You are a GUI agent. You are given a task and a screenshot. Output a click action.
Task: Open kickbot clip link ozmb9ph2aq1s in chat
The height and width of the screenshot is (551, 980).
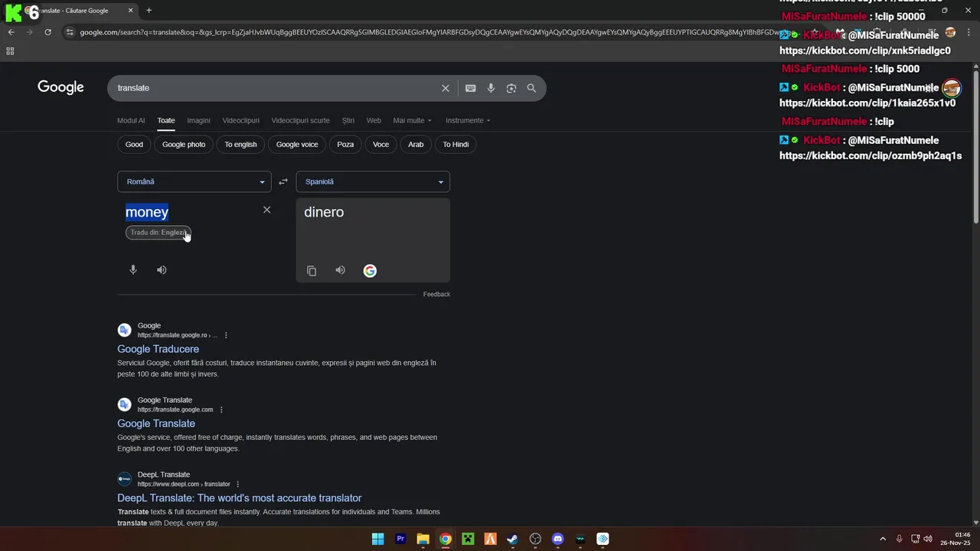click(x=871, y=155)
